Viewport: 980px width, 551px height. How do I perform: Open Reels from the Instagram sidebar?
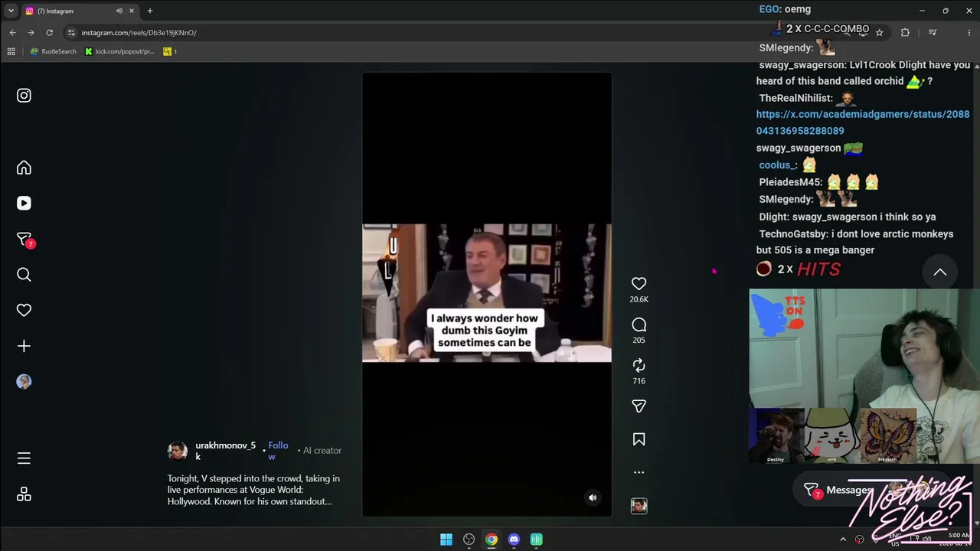(24, 203)
